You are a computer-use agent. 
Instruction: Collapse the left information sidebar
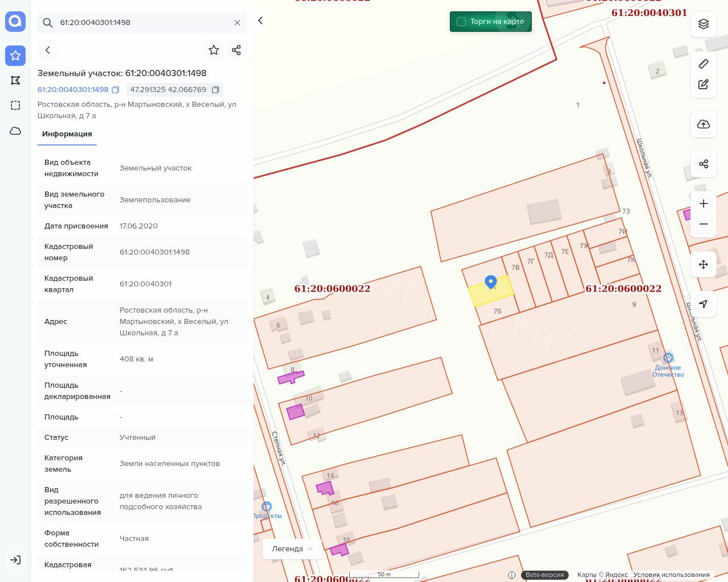[260, 20]
